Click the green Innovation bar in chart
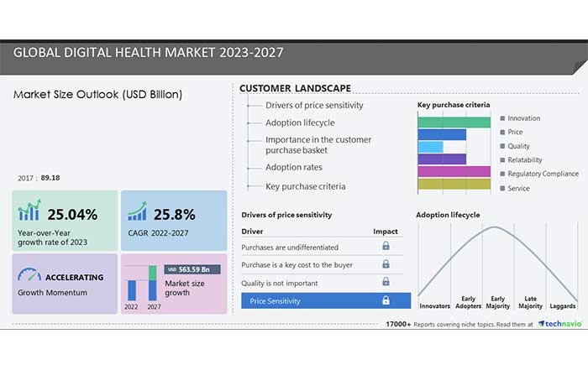This screenshot has width=588, height=370. pyautogui.click(x=454, y=122)
